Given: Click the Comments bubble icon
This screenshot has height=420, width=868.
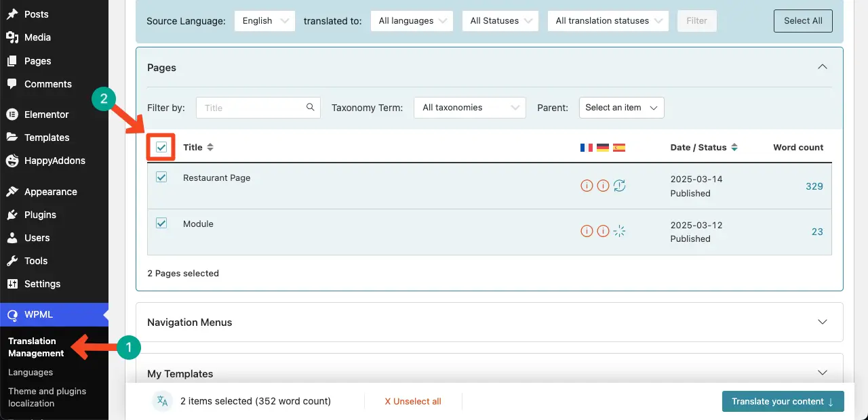Looking at the screenshot, I should 12,84.
